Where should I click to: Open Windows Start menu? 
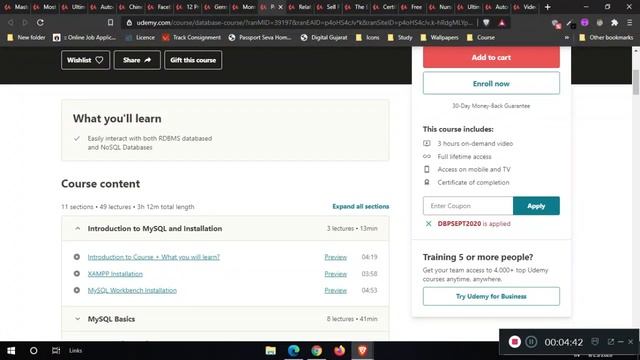11,351
